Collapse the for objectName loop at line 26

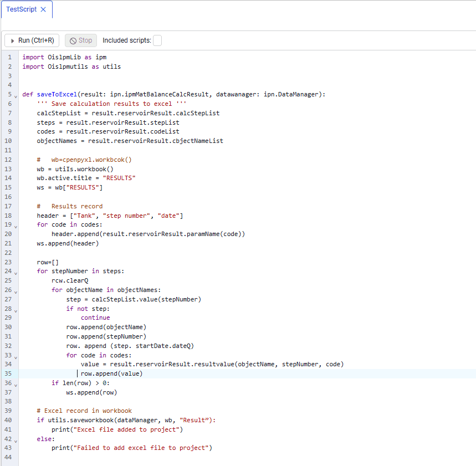(16, 292)
